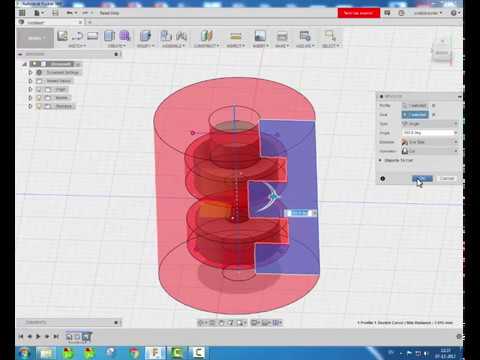Click Cancel in the Revolve dialog
Viewport: 480px width, 360px height.
tap(447, 179)
